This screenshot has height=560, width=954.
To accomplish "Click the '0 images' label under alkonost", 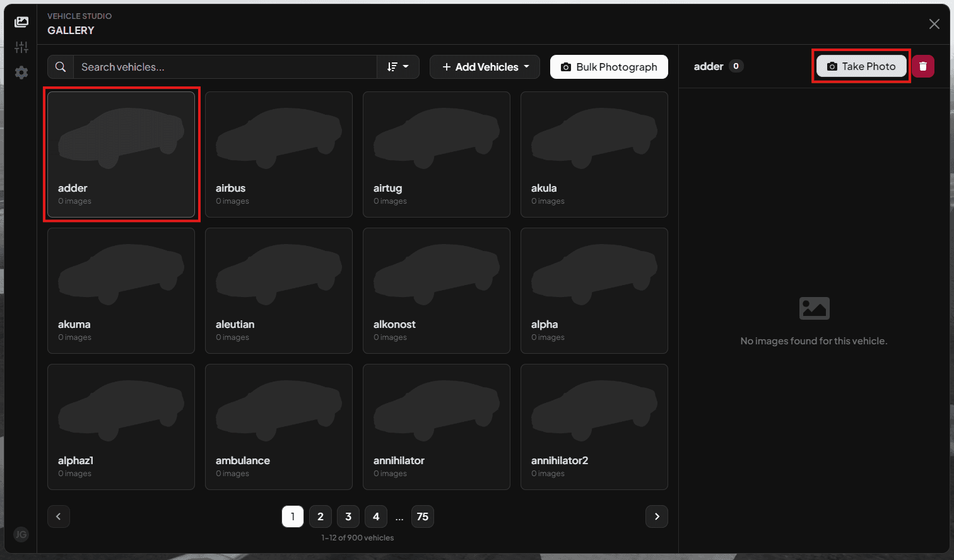I will [x=390, y=337].
